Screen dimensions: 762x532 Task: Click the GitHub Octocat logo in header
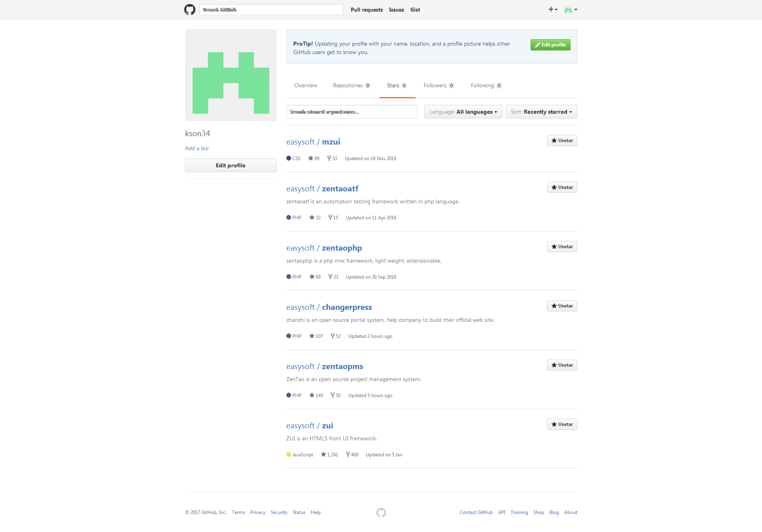click(190, 10)
